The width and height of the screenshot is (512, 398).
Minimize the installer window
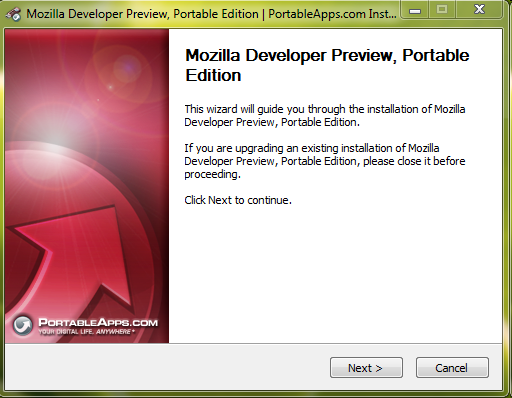coord(415,11)
